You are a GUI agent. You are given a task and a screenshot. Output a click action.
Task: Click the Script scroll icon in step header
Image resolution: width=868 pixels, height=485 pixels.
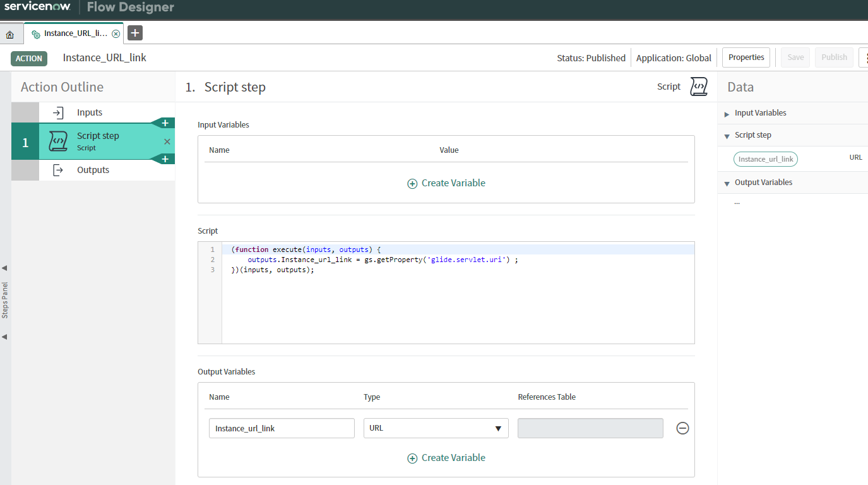pos(698,87)
